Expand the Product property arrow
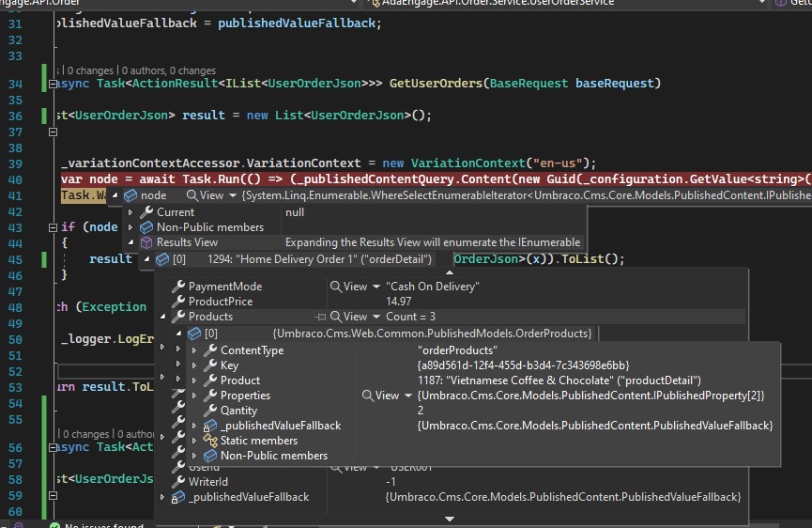Screen dimensions: 812x528 coord(194,380)
